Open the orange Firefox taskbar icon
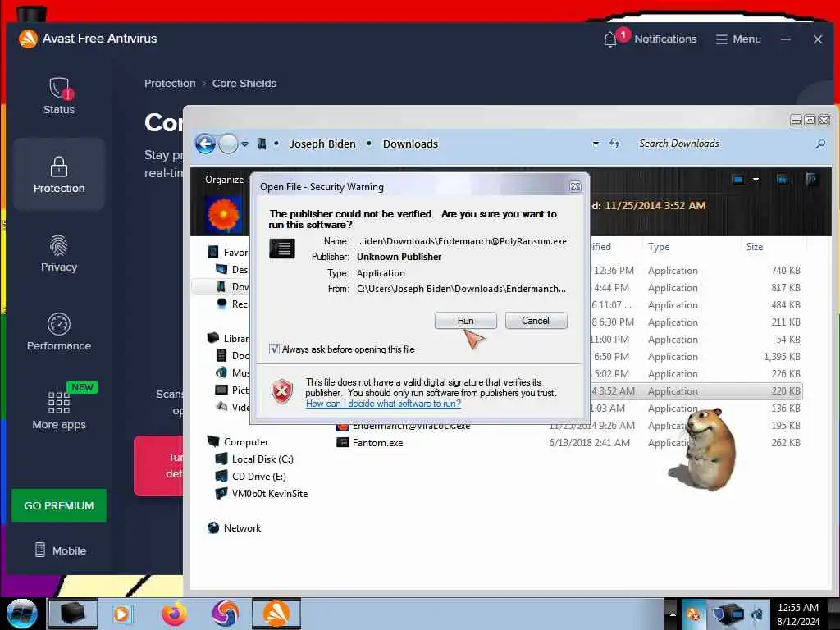The width and height of the screenshot is (840, 630). [x=175, y=614]
